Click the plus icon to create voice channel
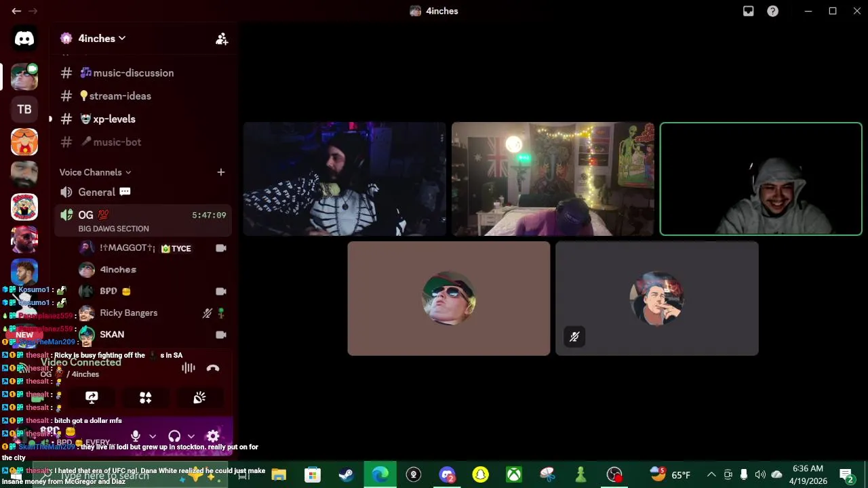The width and height of the screenshot is (868, 488). pos(220,172)
